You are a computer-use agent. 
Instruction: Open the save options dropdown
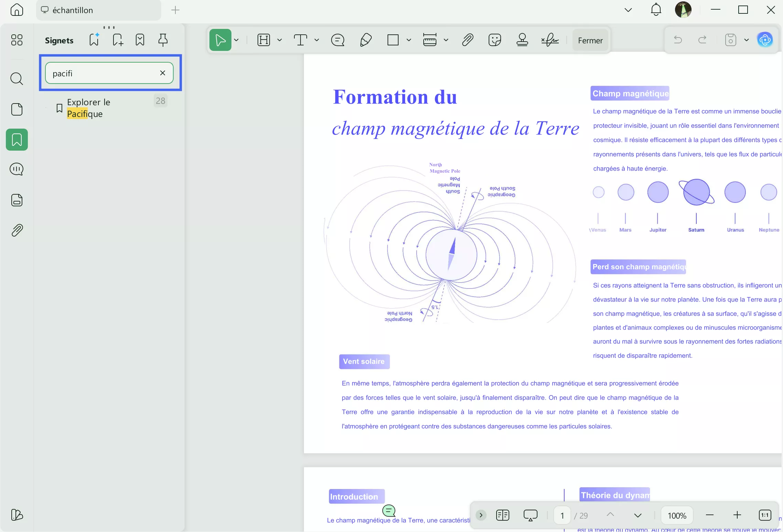pos(746,40)
